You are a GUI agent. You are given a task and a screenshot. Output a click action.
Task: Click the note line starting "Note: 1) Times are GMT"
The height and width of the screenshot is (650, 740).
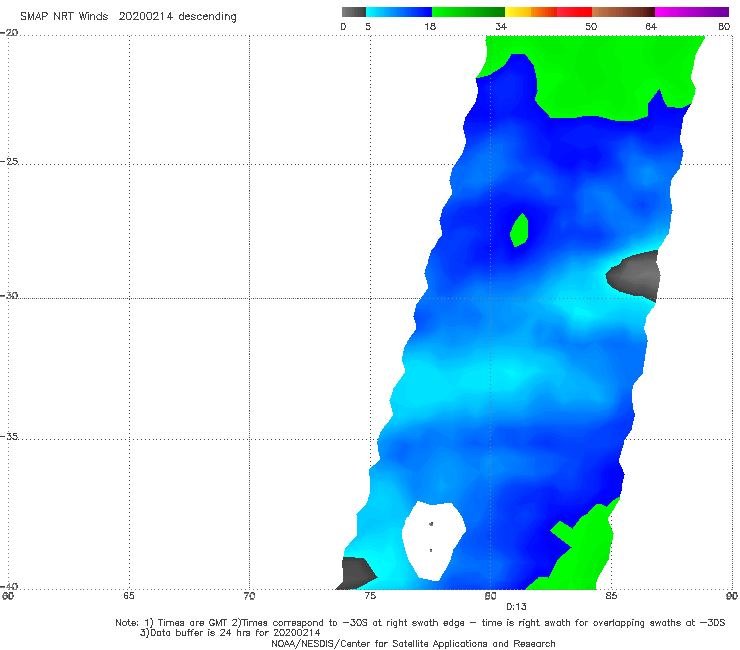[x=420, y=623]
